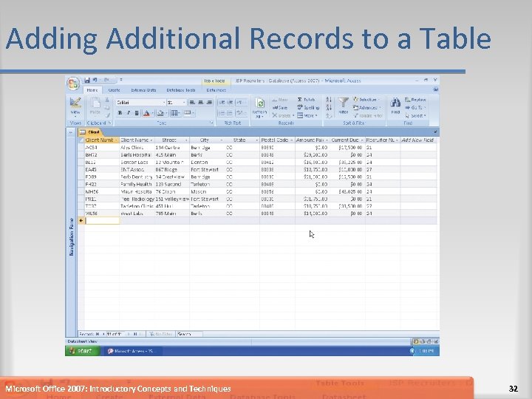Image resolution: width=532 pixels, height=399 pixels.
Task: Click the Clear All Sorts icon
Action: click(328, 116)
